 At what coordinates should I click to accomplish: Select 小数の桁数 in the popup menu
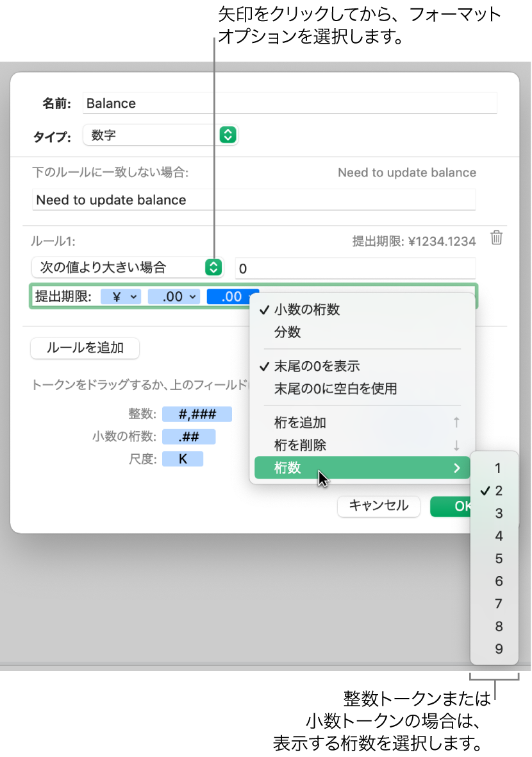[x=362, y=309]
